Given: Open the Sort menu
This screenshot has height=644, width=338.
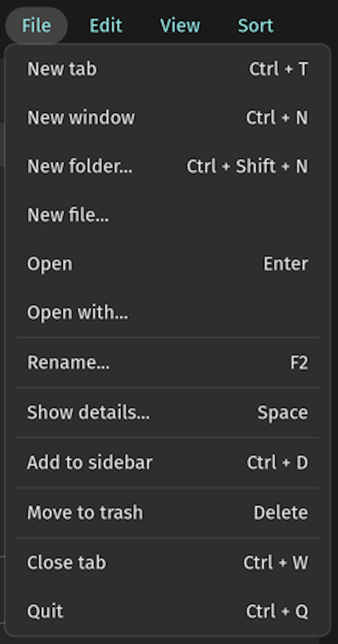Looking at the screenshot, I should click(x=255, y=25).
